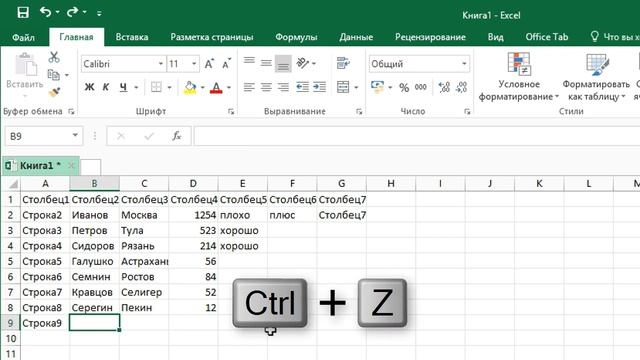Click the Wrap Text icon
The width and height of the screenshot is (640, 360).
343,63
